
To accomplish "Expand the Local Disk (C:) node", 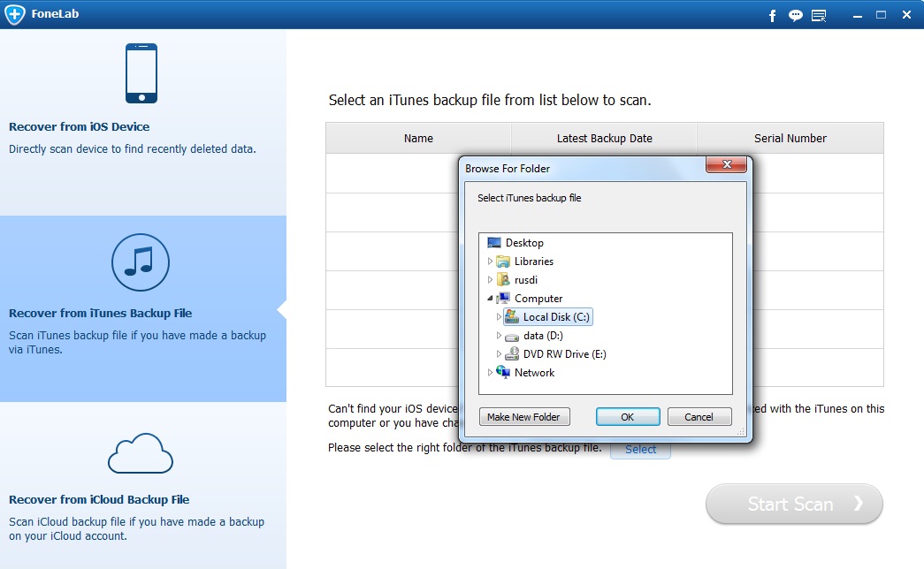I will pos(499,317).
